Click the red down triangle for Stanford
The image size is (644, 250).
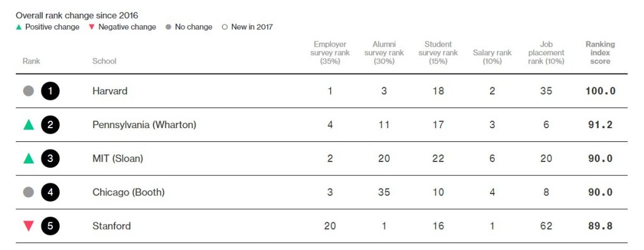28,226
